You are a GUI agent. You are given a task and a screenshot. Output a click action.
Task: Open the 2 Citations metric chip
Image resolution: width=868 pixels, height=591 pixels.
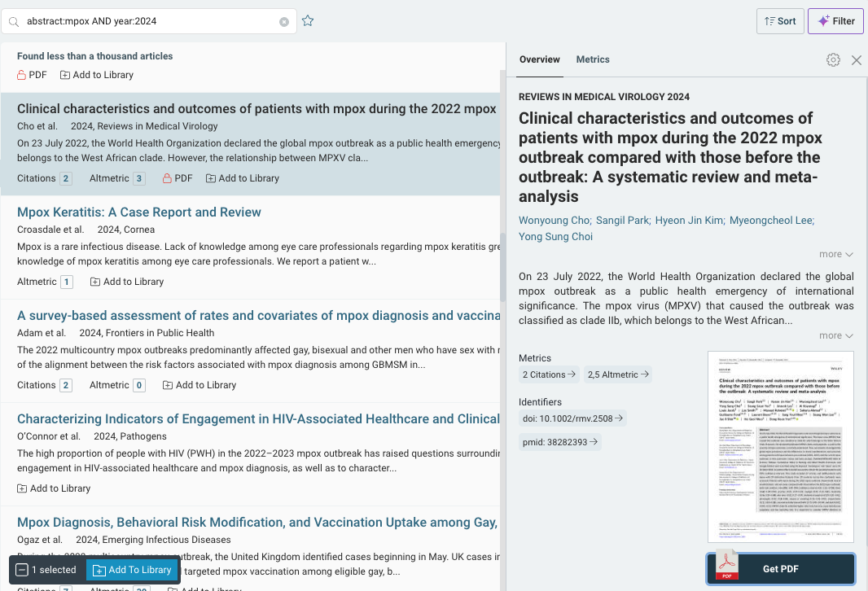click(x=548, y=374)
